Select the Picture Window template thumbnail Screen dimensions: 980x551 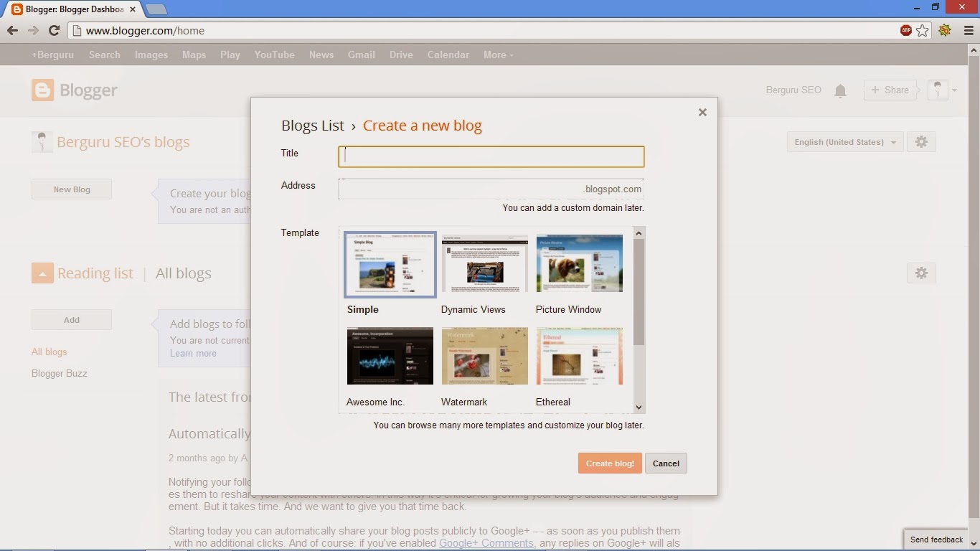[580, 263]
